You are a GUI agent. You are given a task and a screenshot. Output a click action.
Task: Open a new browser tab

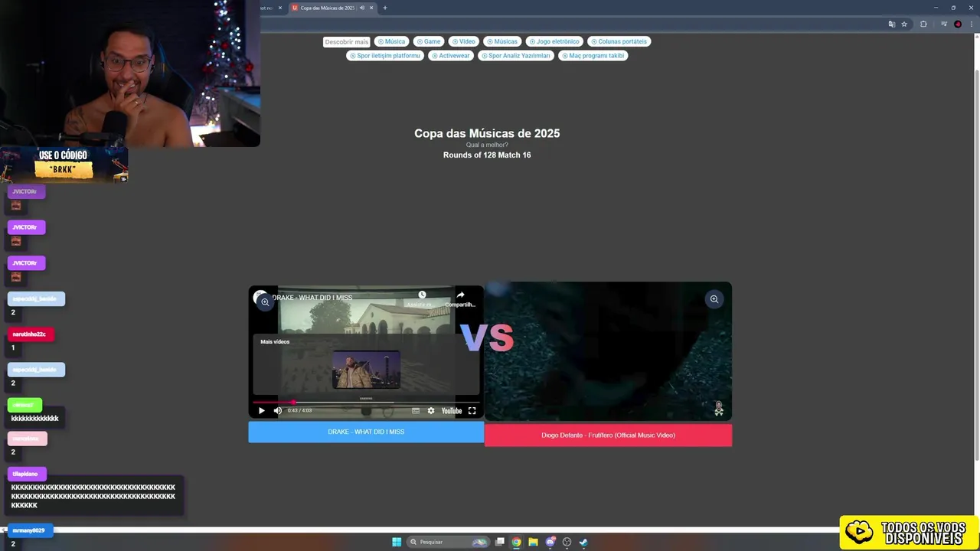(x=385, y=8)
